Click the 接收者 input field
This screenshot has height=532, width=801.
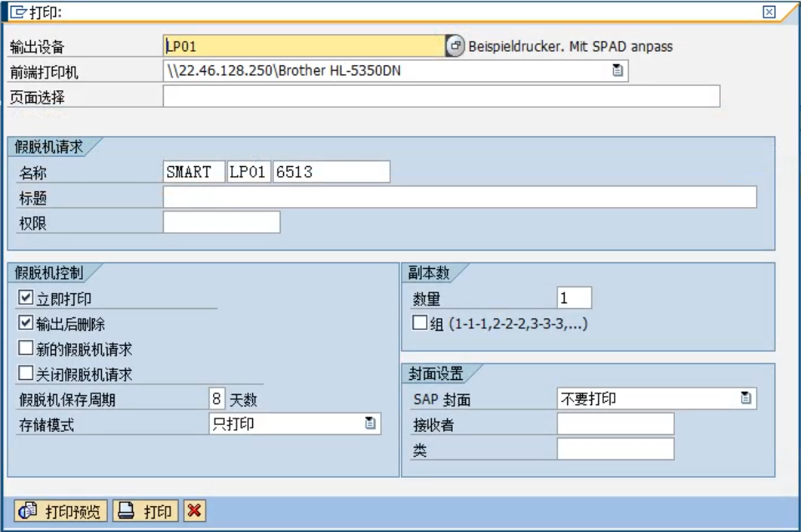[x=615, y=424]
